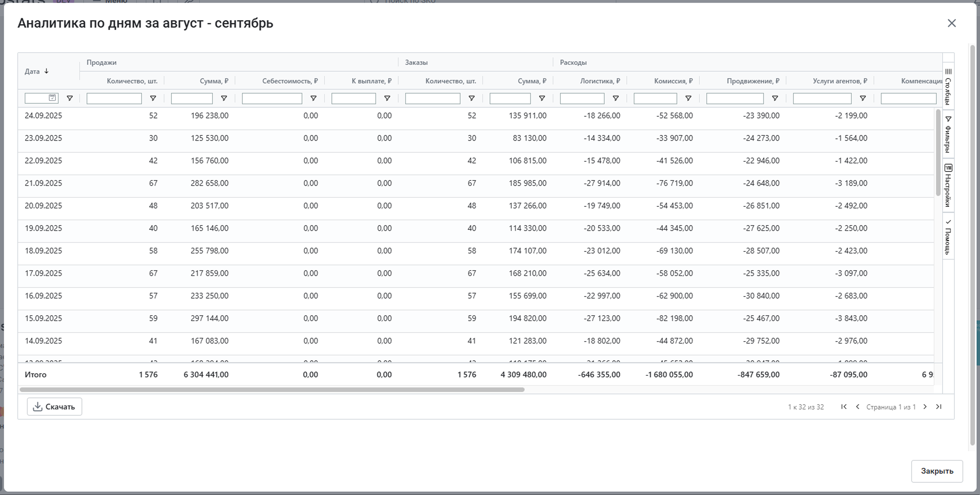This screenshot has width=980, height=495.
Task: Open filter for Продвижение column
Action: pos(775,98)
